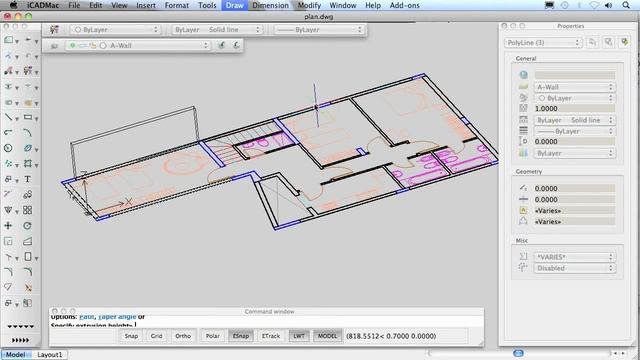Select the Scale tool icon
640x360 pixels.
tap(8, 241)
